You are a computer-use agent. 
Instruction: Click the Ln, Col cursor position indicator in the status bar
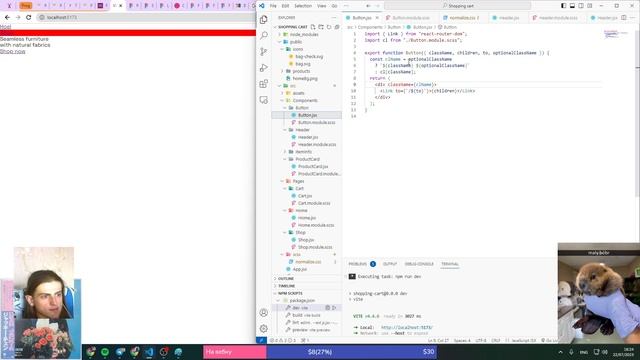[438, 340]
